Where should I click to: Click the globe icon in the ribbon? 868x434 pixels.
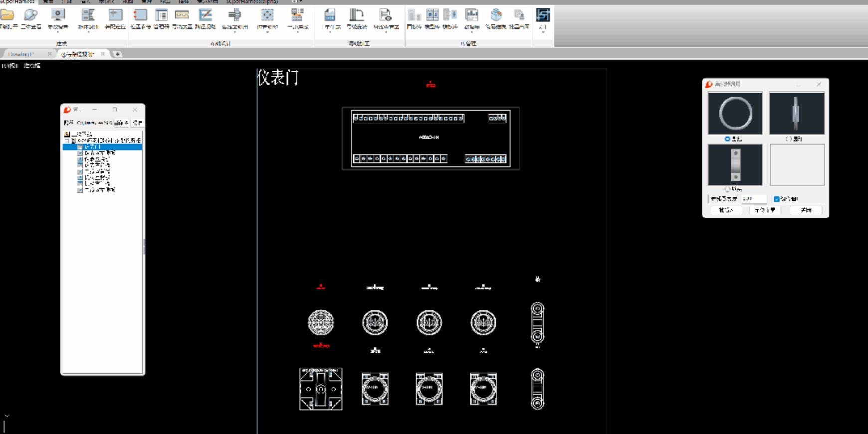point(31,15)
